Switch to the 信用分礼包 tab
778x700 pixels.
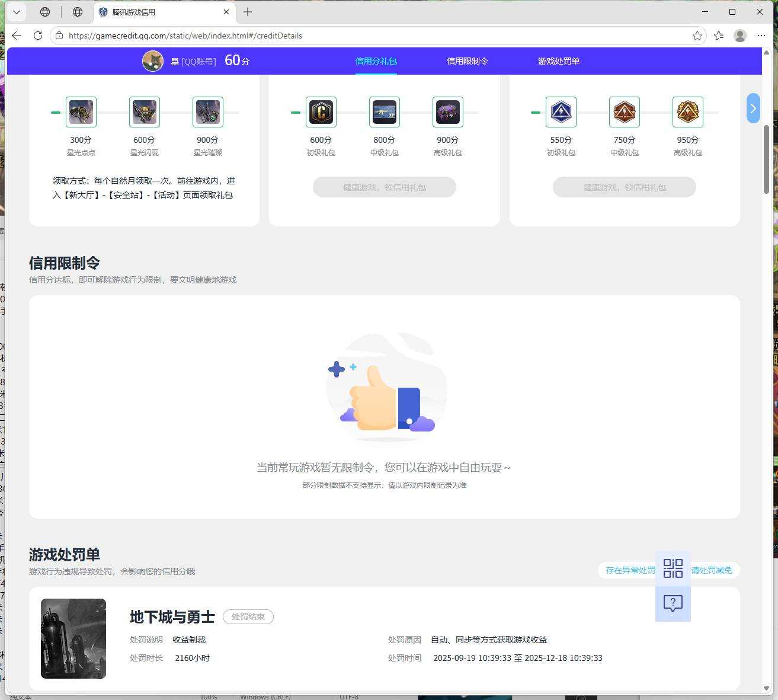coord(376,61)
